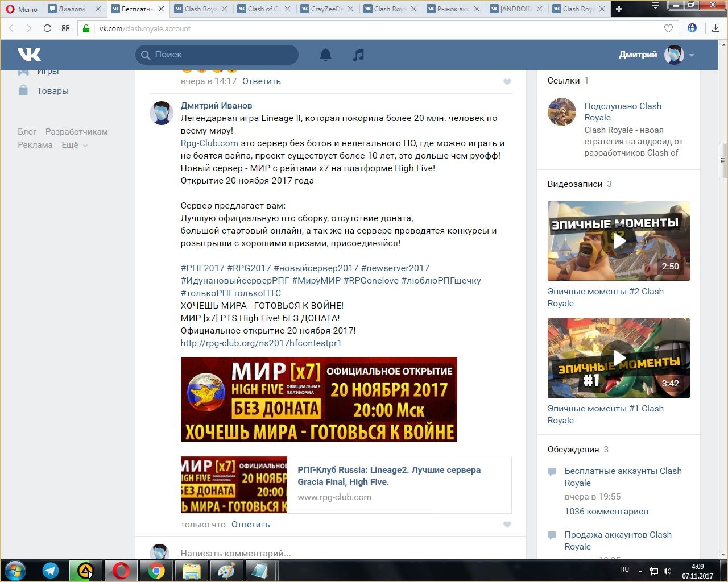
Task: Click the VPN globe icon in address bar
Action: (692, 28)
